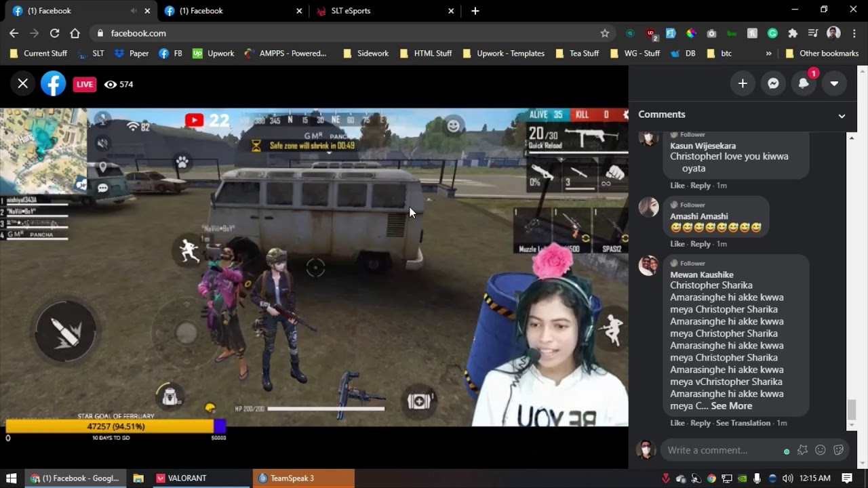Open the Extensions puzzle icon
Image resolution: width=868 pixels, height=488 pixels.
793,33
